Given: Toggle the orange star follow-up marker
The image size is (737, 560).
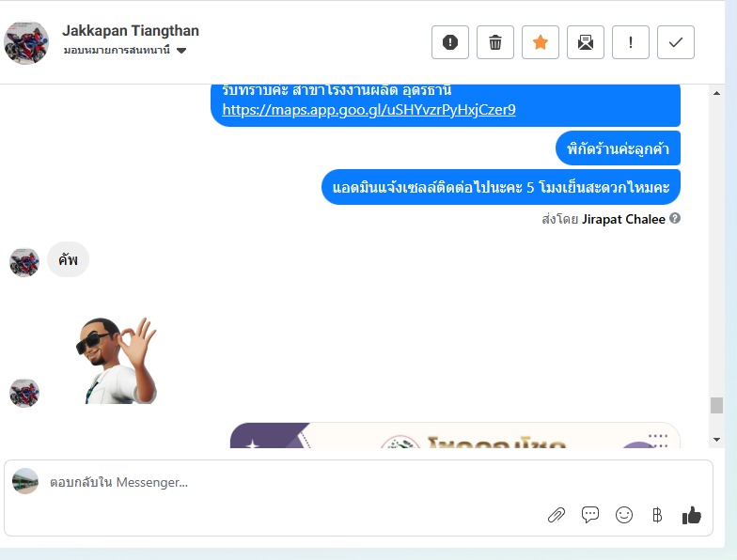Looking at the screenshot, I should pos(540,42).
